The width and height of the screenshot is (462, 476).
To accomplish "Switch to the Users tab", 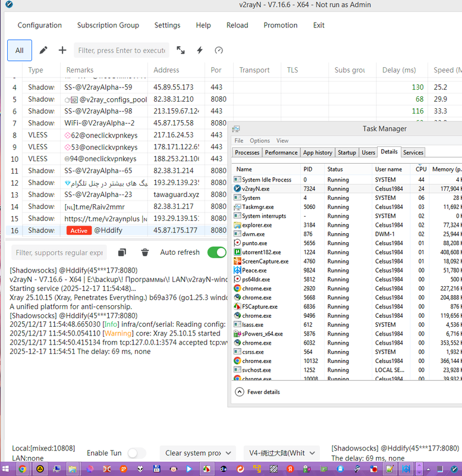I will 368,152.
